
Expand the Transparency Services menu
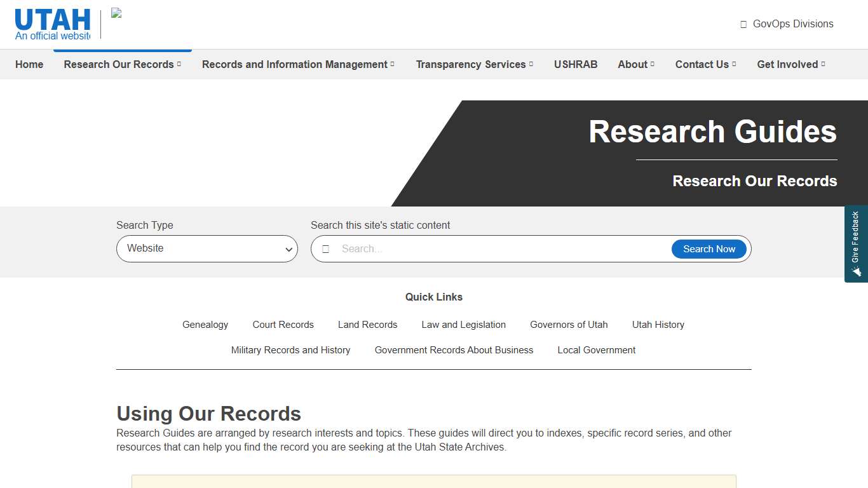point(474,64)
